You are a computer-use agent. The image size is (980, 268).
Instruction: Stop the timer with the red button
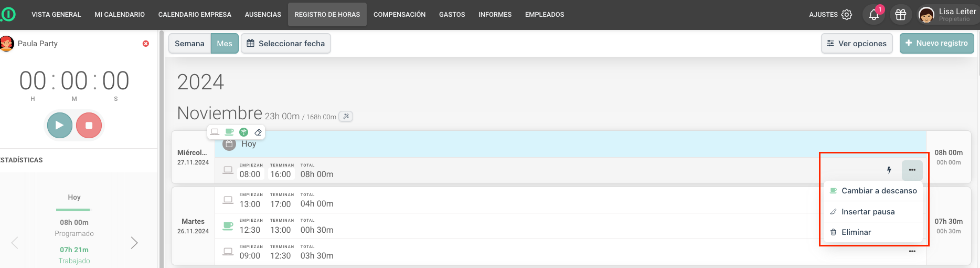[89, 126]
